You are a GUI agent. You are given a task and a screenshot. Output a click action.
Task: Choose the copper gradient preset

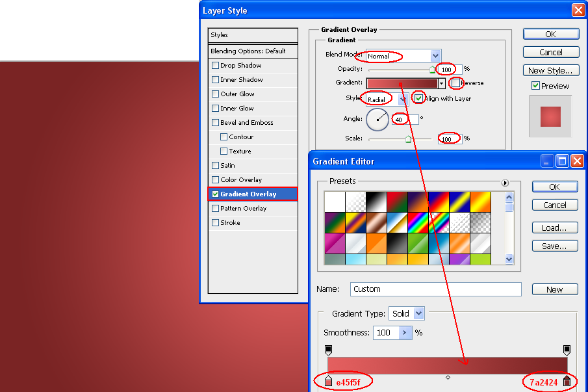[376, 223]
